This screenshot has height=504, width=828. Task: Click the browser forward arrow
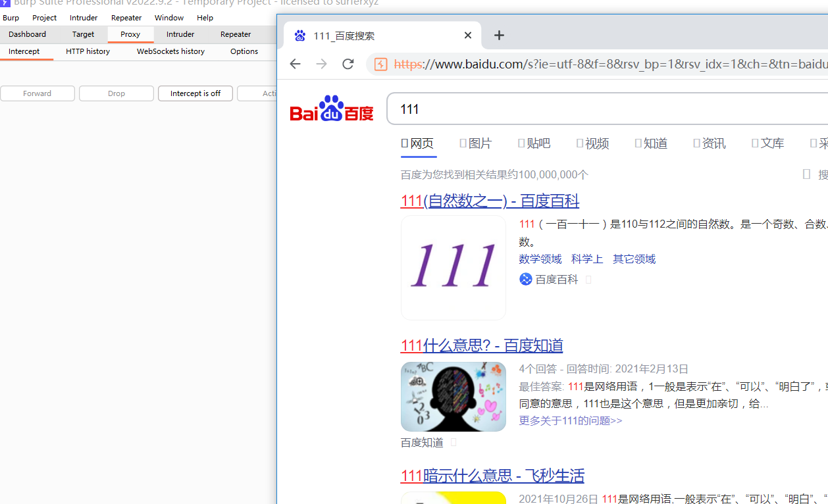pos(321,64)
